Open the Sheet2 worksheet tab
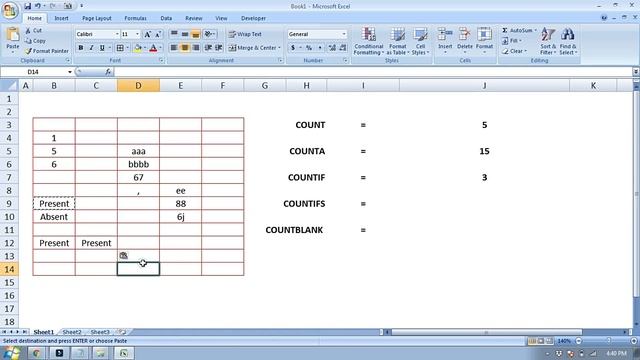 [72, 332]
